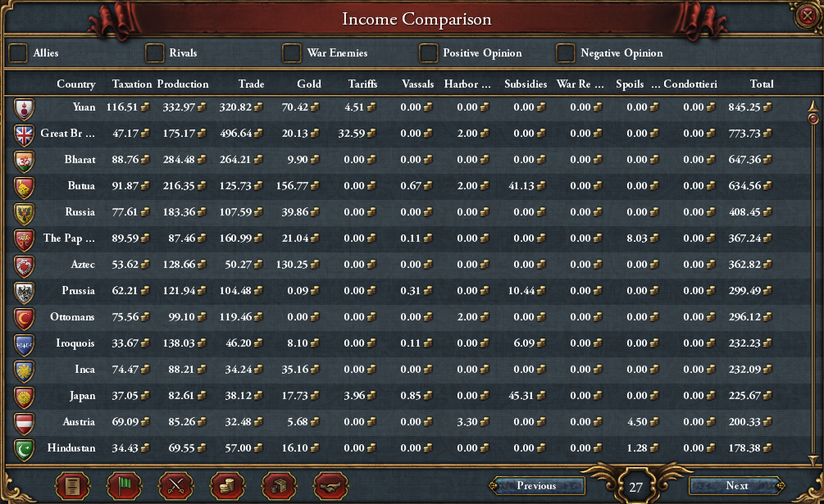This screenshot has height=504, width=824.
Task: Open the gold coins economy ledger
Action: point(227,486)
